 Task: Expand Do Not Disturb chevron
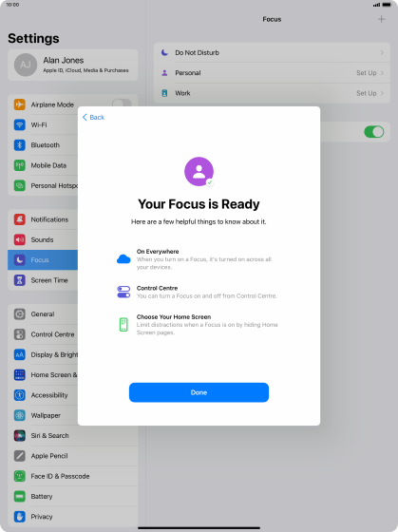[x=382, y=52]
